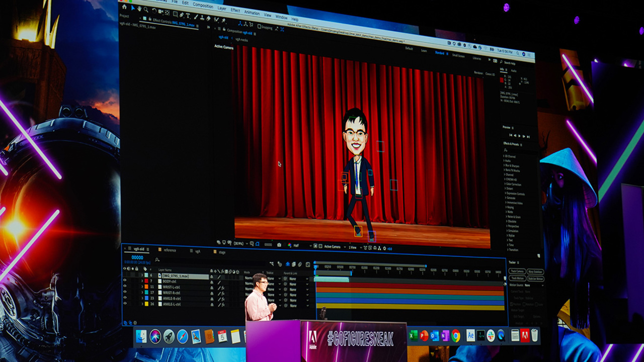Switch to the Standard workspace
The height and width of the screenshot is (362, 644).
pos(440,53)
